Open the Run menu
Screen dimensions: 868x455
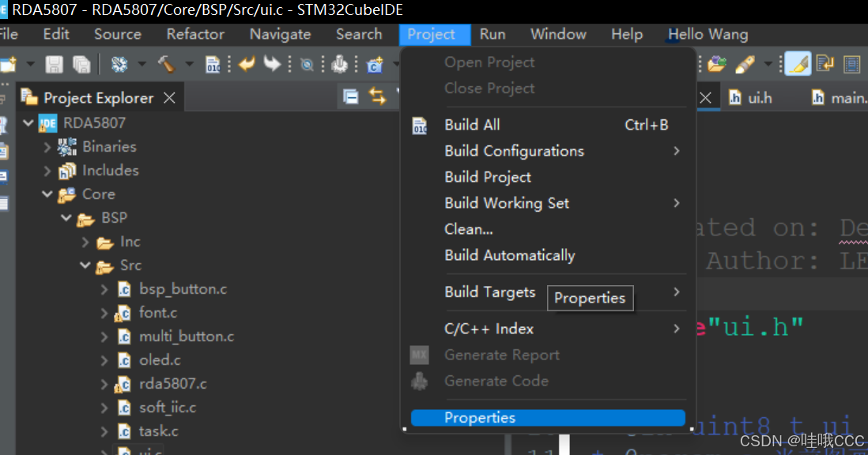click(492, 34)
